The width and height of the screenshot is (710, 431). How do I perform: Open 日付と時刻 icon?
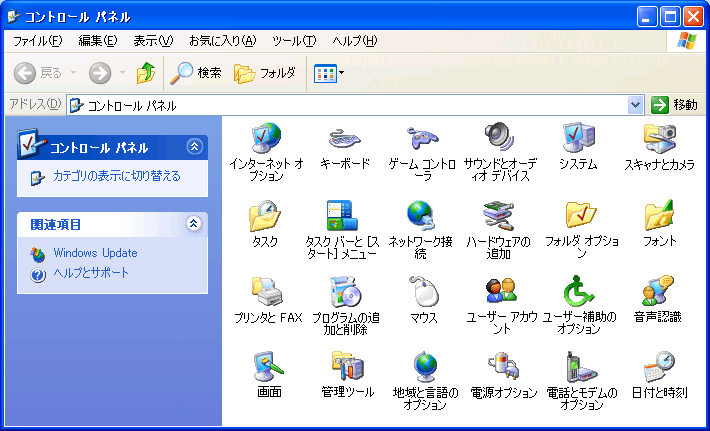[659, 368]
